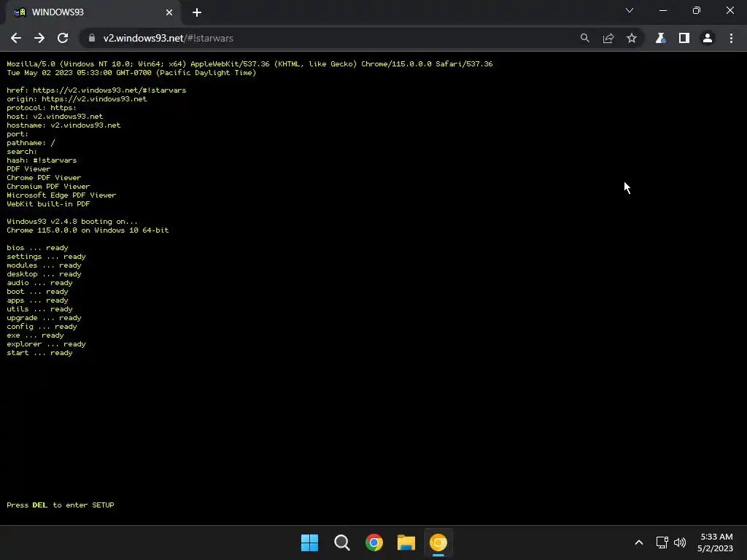View site information lock icon

click(x=92, y=38)
